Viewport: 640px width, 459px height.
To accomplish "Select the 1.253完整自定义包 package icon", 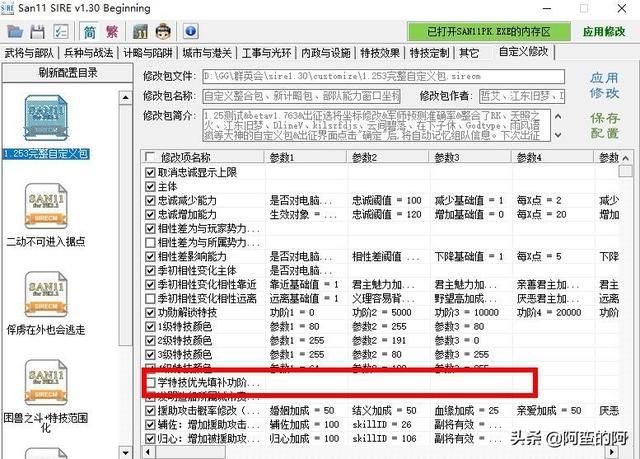I will pos(46,118).
